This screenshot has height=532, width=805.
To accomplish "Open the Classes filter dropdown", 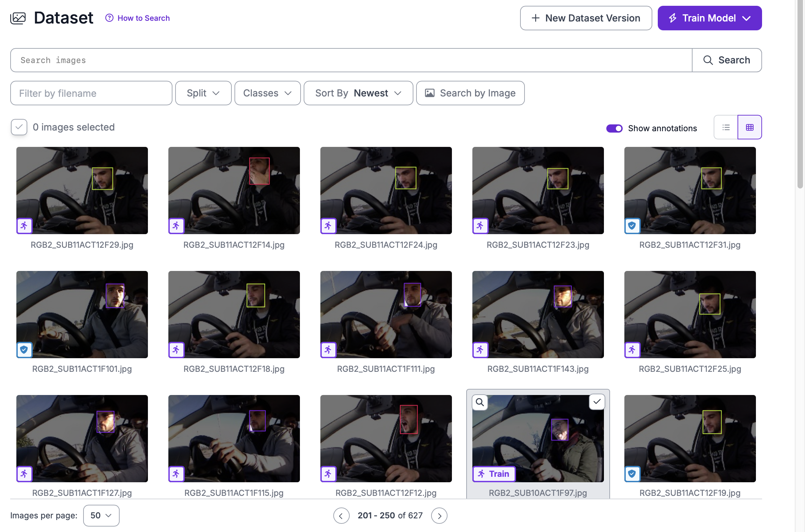I will click(x=267, y=93).
